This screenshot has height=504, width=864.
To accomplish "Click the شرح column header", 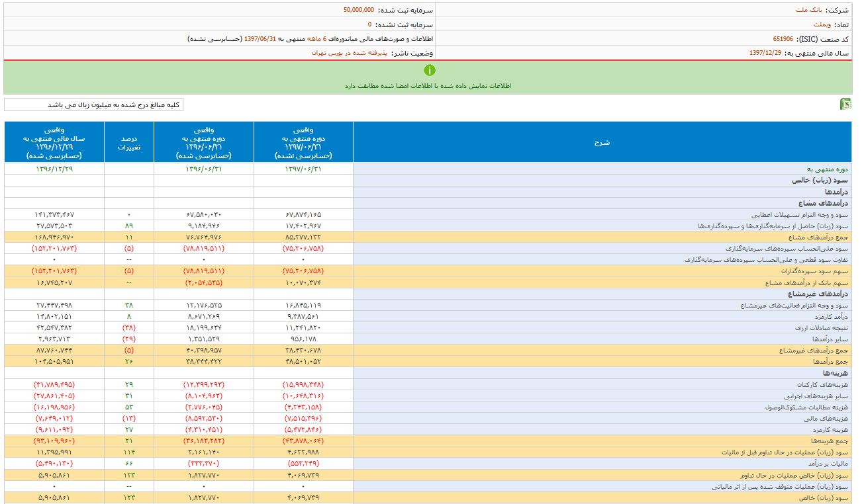I will pyautogui.click(x=602, y=142).
